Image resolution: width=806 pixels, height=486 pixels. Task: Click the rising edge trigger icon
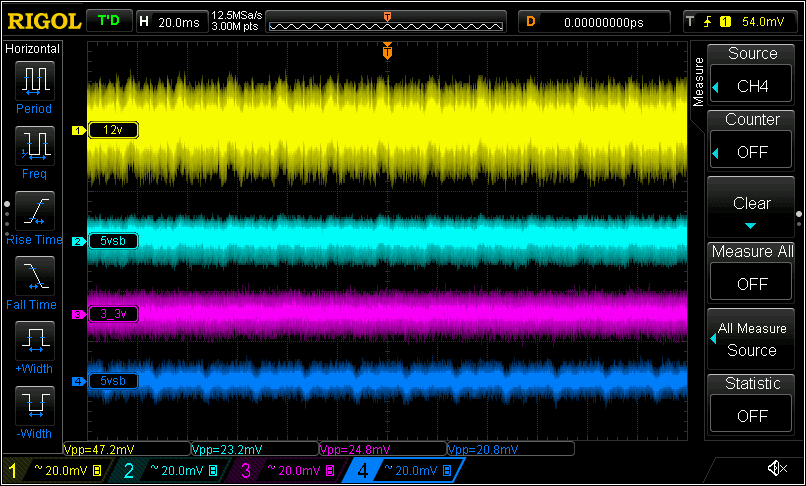[708, 22]
